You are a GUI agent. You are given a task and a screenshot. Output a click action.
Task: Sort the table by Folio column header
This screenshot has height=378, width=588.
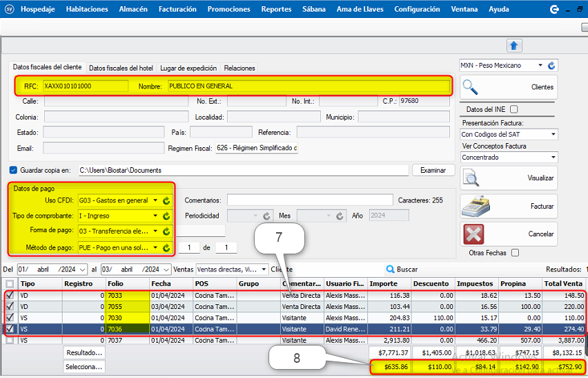pyautogui.click(x=128, y=284)
